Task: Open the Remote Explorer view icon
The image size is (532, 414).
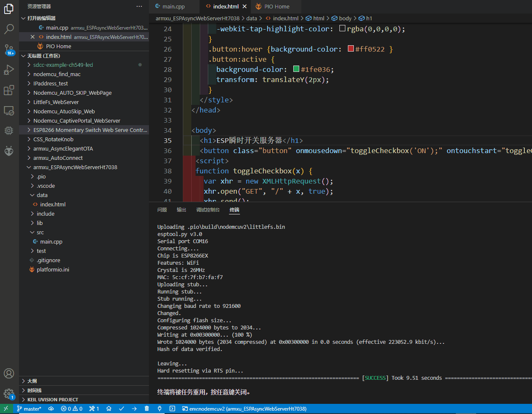Action: [9, 110]
